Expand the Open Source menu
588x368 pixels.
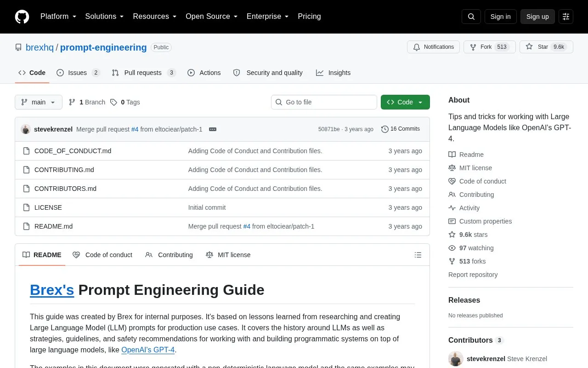212,17
